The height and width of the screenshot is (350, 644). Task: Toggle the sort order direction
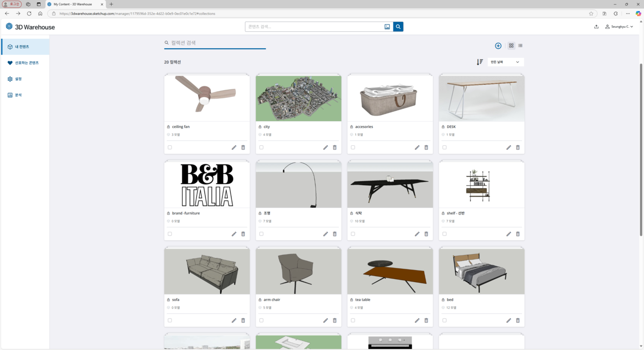coord(479,62)
